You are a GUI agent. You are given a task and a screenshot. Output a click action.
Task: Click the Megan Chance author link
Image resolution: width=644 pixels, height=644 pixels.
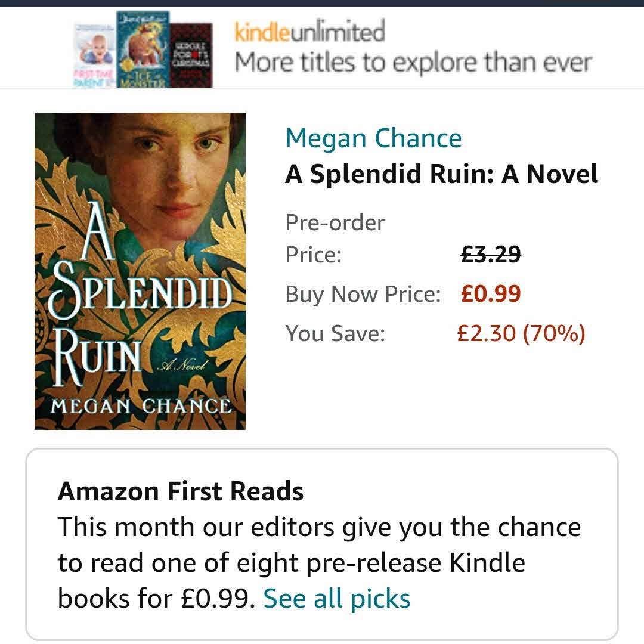coord(373,138)
